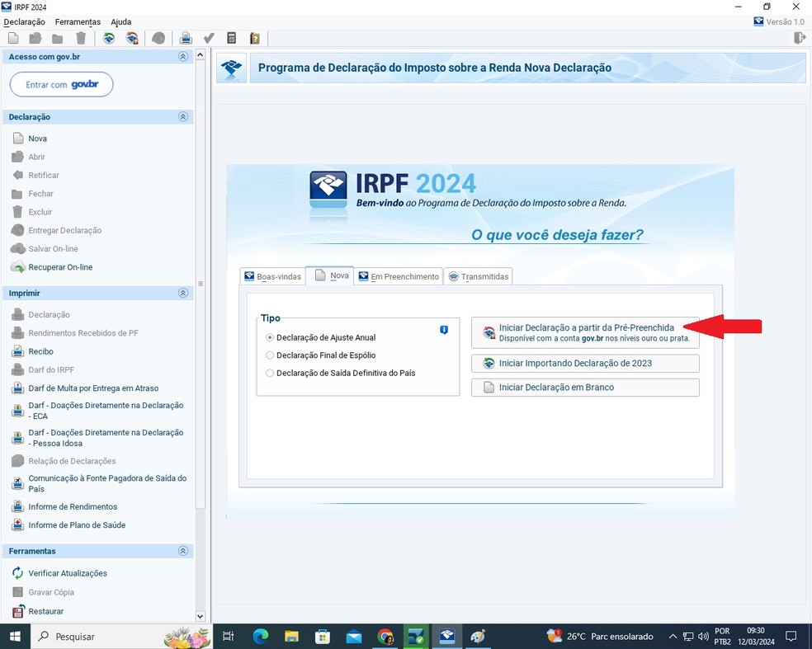Select Declaração Final de Espólio radio button
This screenshot has height=649, width=812.
click(x=269, y=355)
